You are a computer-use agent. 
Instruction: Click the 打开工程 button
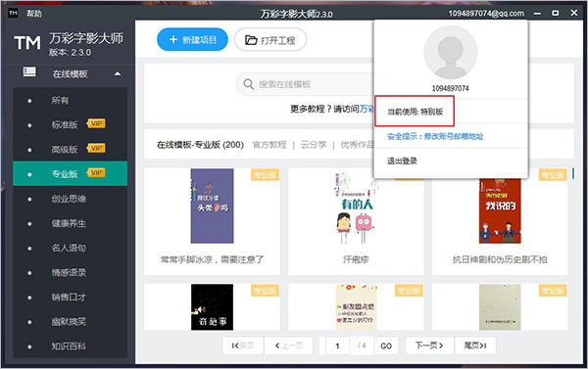270,40
